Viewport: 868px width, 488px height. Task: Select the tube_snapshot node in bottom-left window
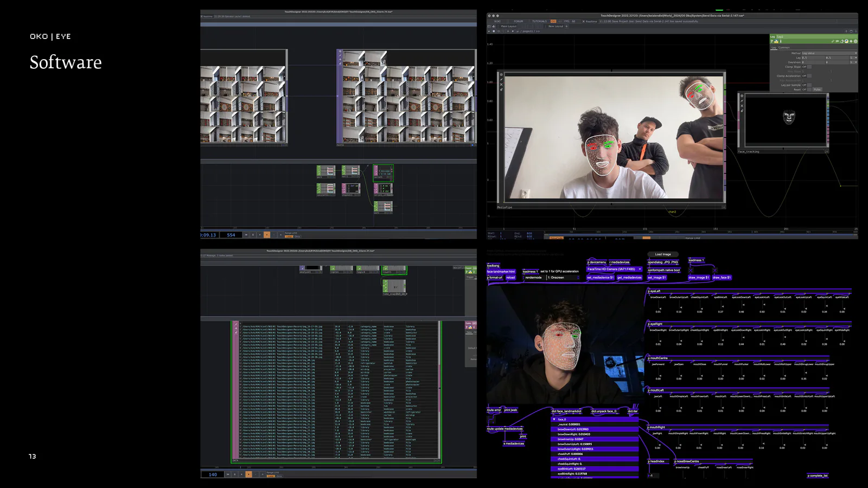pos(394,286)
